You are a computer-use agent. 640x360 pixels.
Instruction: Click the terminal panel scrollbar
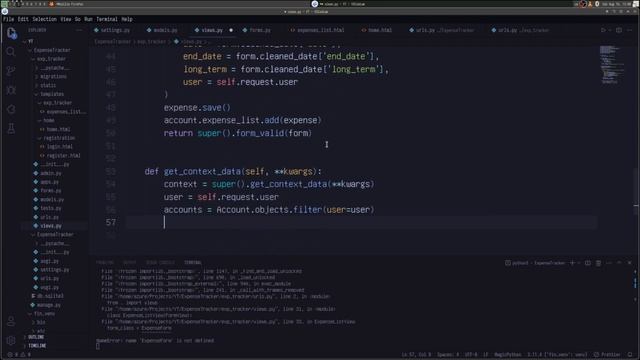click(x=635, y=282)
